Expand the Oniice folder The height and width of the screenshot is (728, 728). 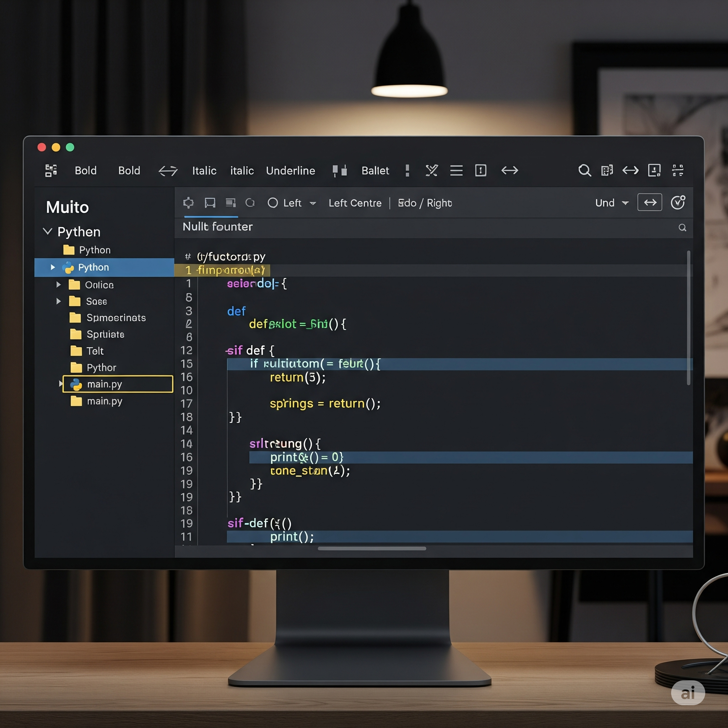point(58,284)
